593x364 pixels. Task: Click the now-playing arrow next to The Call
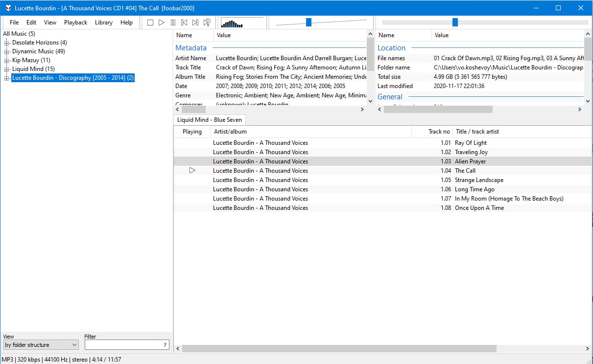point(192,170)
